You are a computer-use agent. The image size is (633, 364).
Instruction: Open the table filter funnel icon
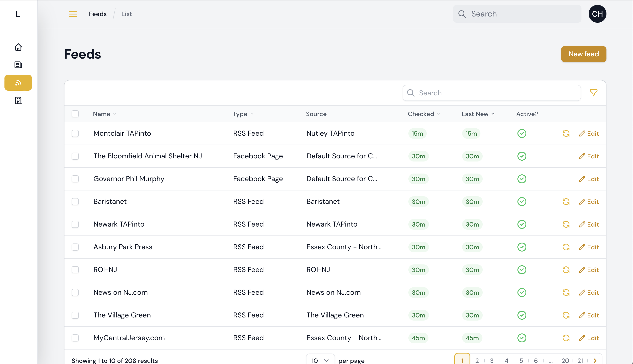pyautogui.click(x=594, y=93)
